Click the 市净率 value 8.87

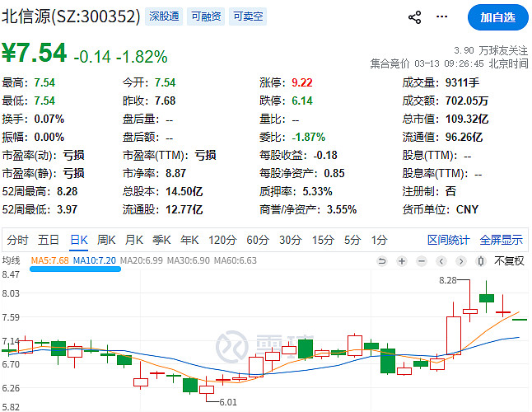(x=175, y=173)
